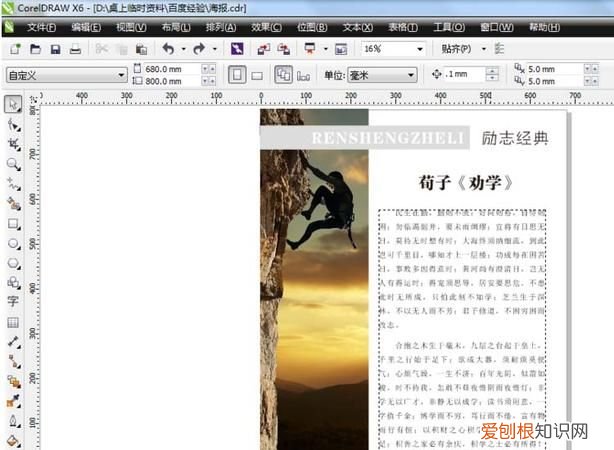Create a new document
614x450 pixels.
click(x=15, y=49)
